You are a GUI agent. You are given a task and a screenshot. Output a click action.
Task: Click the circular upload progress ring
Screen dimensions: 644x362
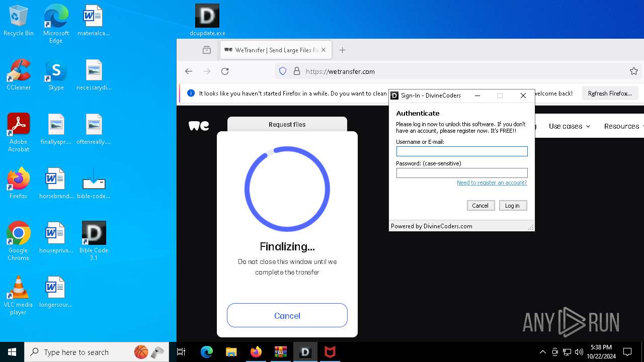click(x=287, y=189)
